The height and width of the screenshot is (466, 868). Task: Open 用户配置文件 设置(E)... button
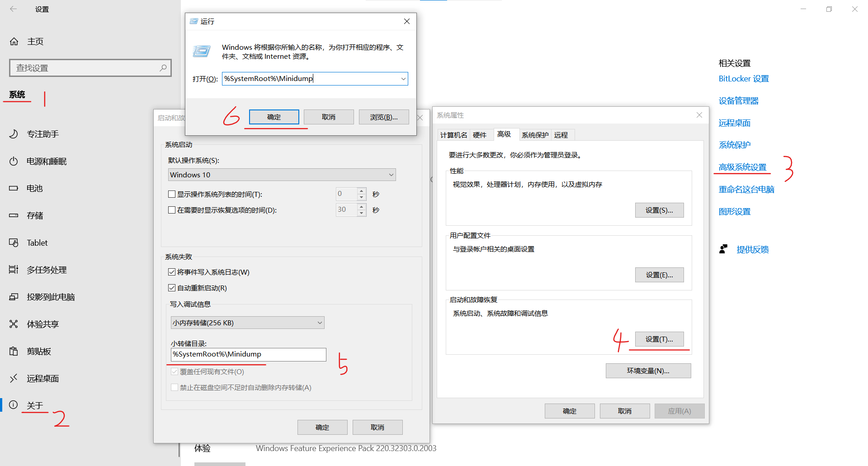pyautogui.click(x=659, y=275)
